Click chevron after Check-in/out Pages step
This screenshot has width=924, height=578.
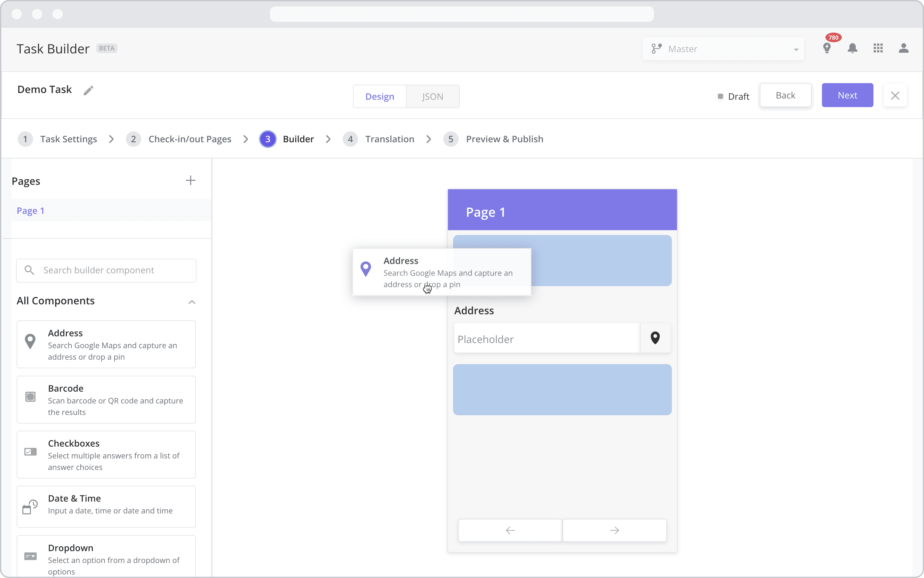click(x=246, y=139)
